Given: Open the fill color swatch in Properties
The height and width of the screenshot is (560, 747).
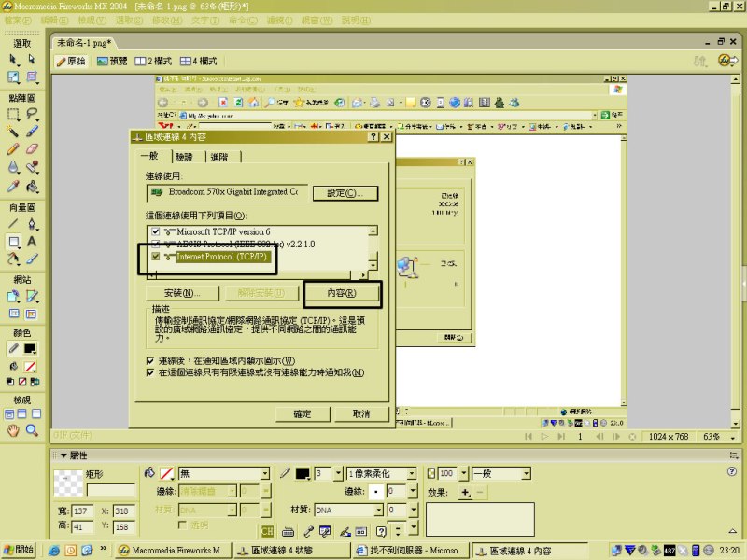Looking at the screenshot, I should [166, 473].
